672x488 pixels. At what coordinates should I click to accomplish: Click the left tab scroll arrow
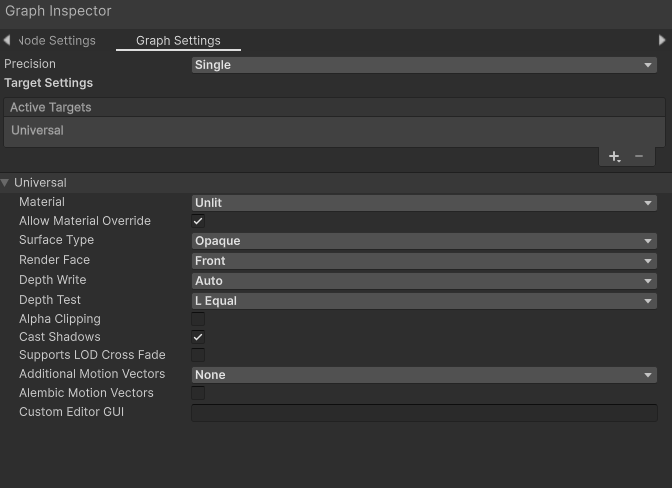click(x=7, y=41)
